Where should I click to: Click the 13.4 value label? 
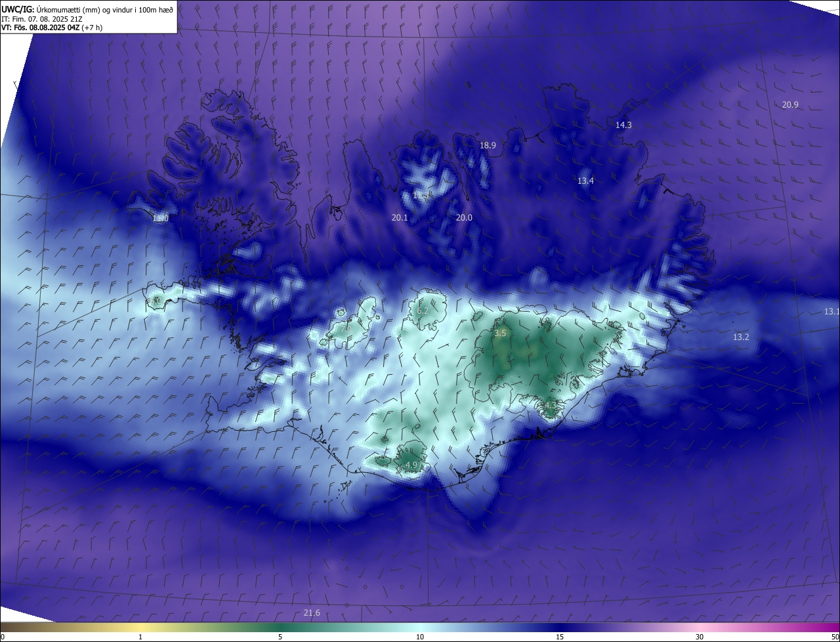pyautogui.click(x=585, y=181)
